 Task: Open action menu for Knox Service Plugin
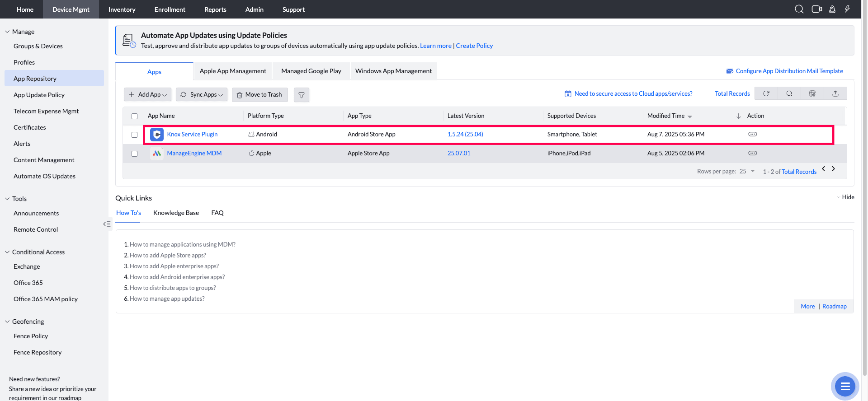(752, 134)
